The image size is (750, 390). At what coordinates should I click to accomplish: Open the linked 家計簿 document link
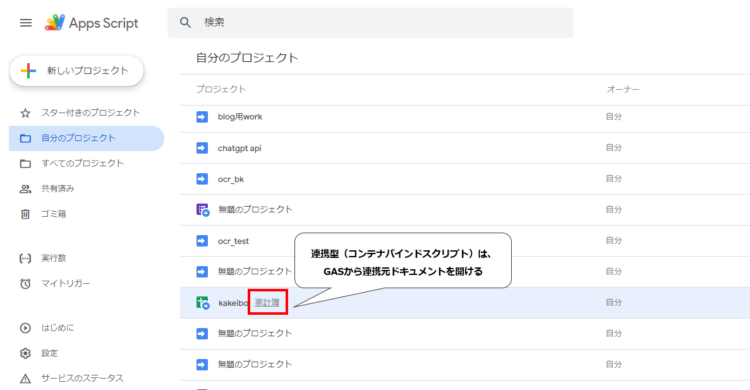click(267, 302)
